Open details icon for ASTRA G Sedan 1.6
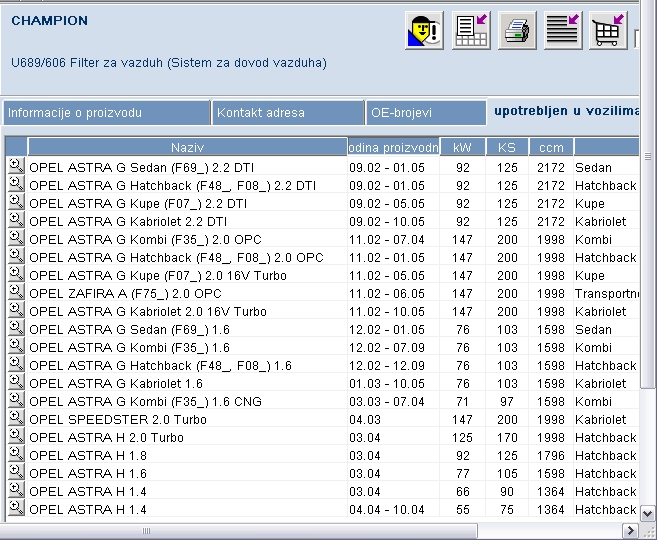Image resolution: width=657 pixels, height=540 pixels. (16, 328)
